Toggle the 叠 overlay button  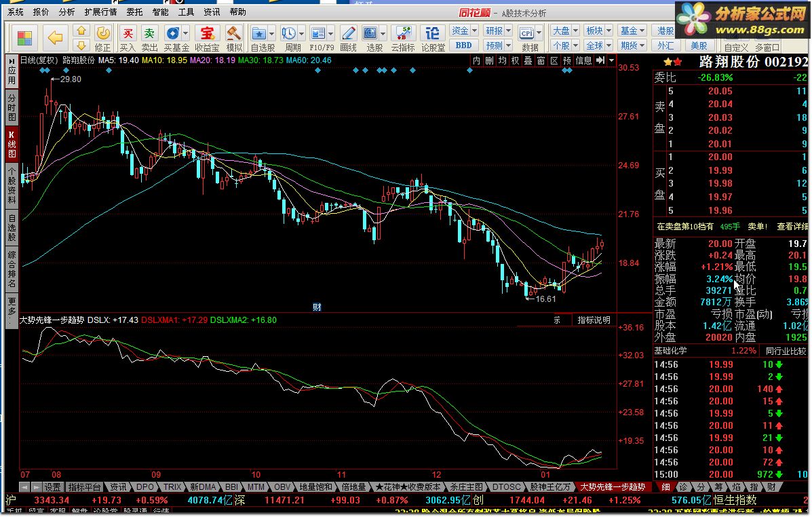[x=528, y=61]
